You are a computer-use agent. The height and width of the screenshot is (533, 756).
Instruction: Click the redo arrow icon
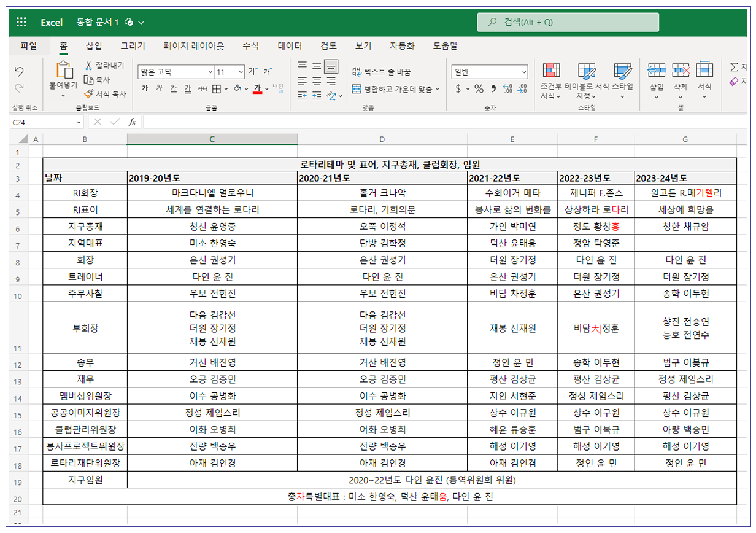(19, 88)
